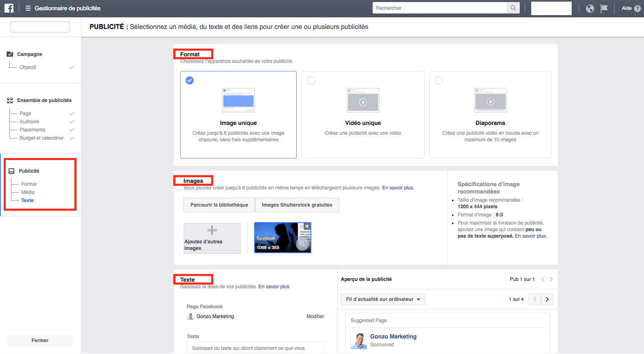
Task: Click the search magnifier icon
Action: tap(513, 8)
